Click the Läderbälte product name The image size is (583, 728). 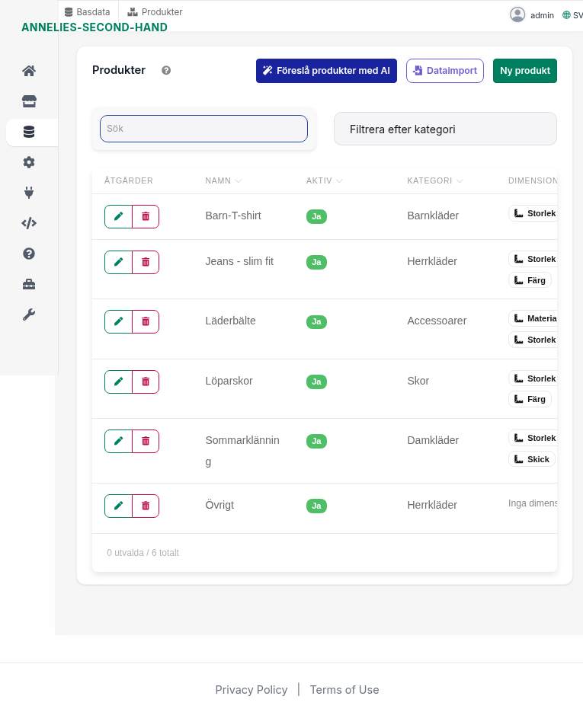pos(230,321)
